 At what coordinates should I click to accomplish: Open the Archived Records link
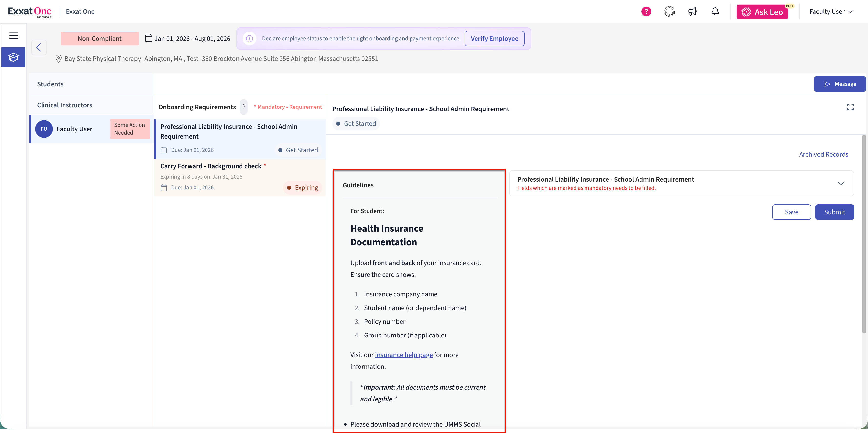(x=824, y=154)
